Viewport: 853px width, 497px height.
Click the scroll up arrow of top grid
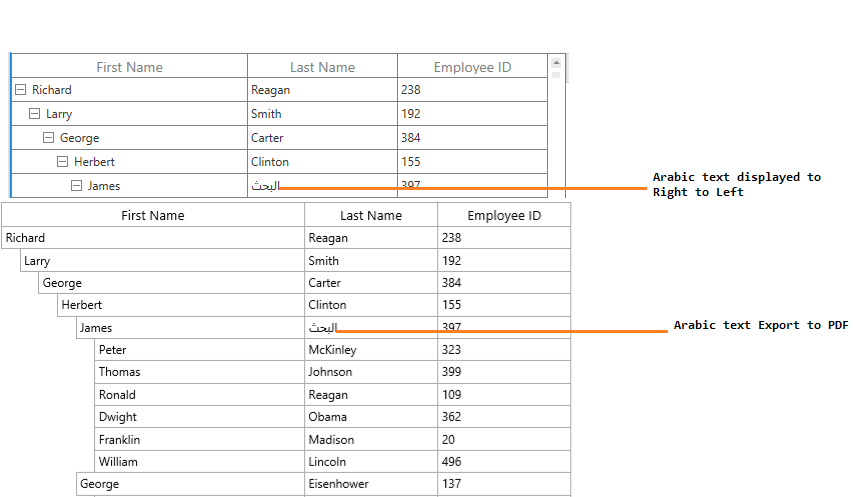(556, 63)
